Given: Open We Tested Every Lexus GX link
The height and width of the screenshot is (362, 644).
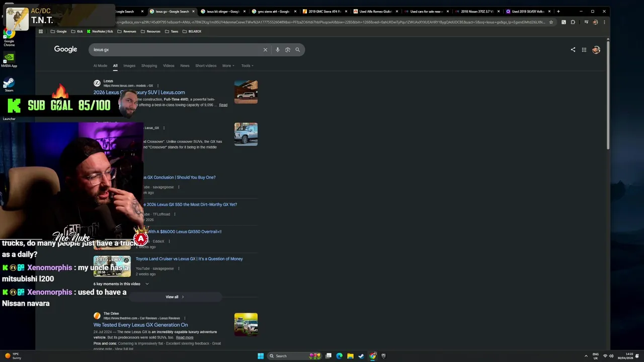Looking at the screenshot, I should (140, 325).
